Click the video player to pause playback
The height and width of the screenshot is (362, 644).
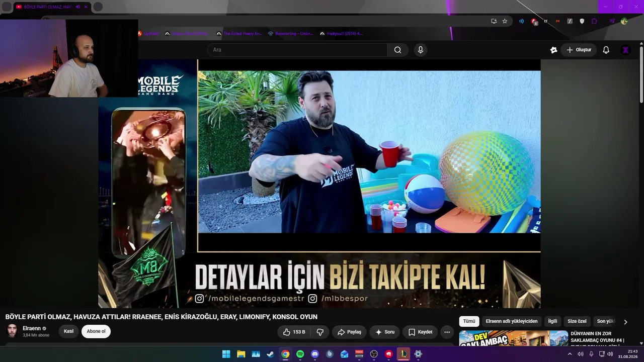(319, 184)
